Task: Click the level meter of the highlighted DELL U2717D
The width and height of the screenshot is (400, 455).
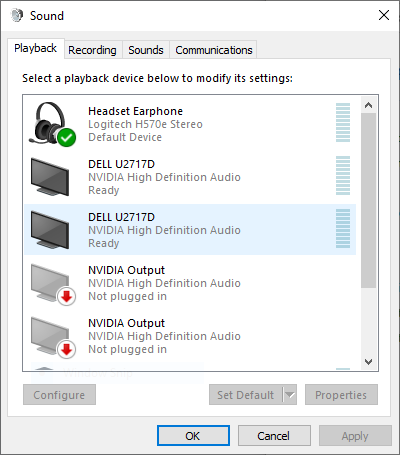Action: (343, 229)
